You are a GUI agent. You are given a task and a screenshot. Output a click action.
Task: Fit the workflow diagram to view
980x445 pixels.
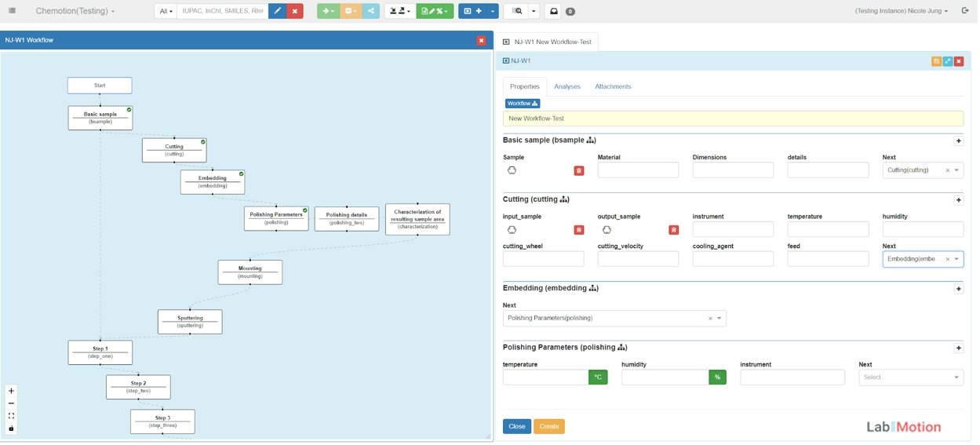pos(11,416)
